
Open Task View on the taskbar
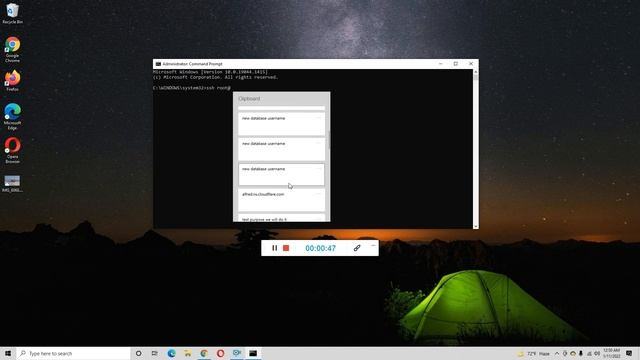coord(154,353)
